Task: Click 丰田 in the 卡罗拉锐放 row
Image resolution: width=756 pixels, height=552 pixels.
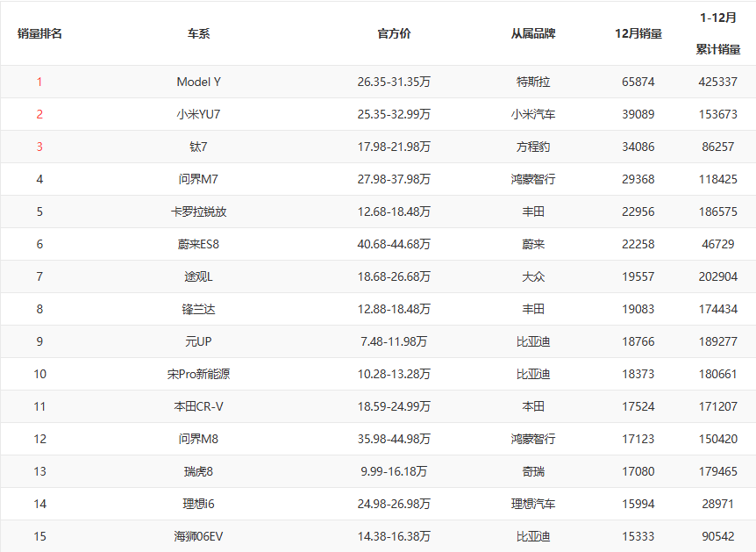Action: [533, 211]
